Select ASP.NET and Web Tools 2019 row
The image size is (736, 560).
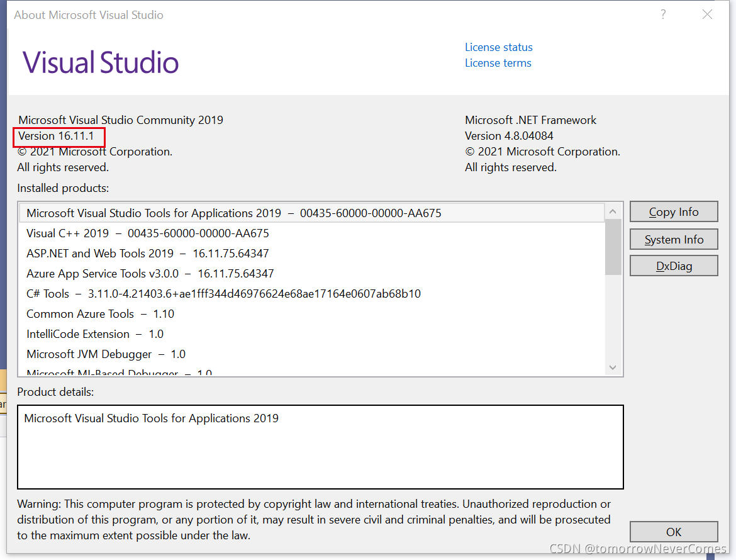point(311,254)
